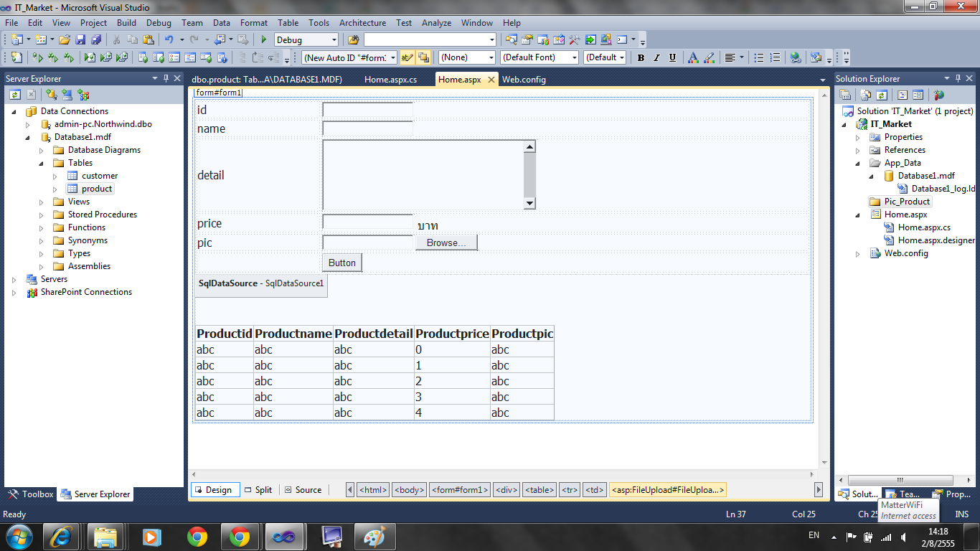
Task: Click the Save All toolbar icon
Action: tap(96, 39)
